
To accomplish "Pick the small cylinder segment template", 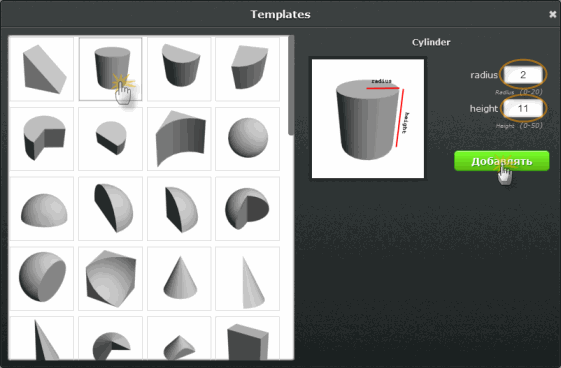I will (x=111, y=139).
